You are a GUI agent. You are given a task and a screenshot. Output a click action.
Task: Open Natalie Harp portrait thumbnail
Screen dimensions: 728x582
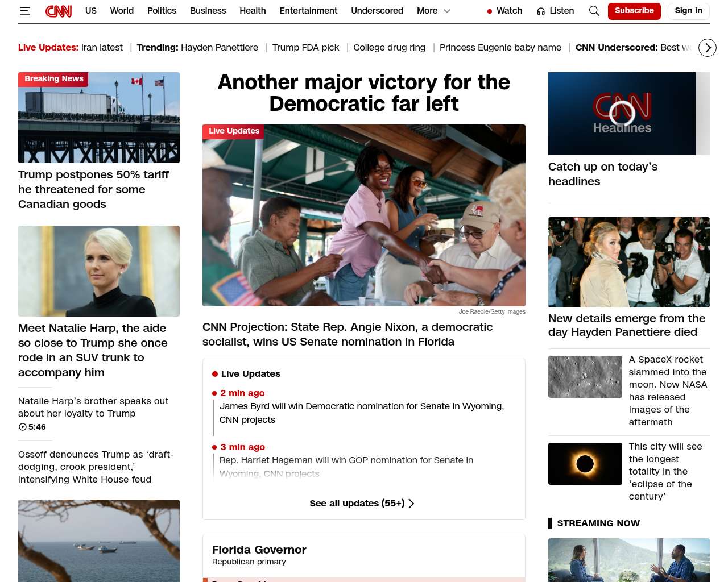click(99, 271)
